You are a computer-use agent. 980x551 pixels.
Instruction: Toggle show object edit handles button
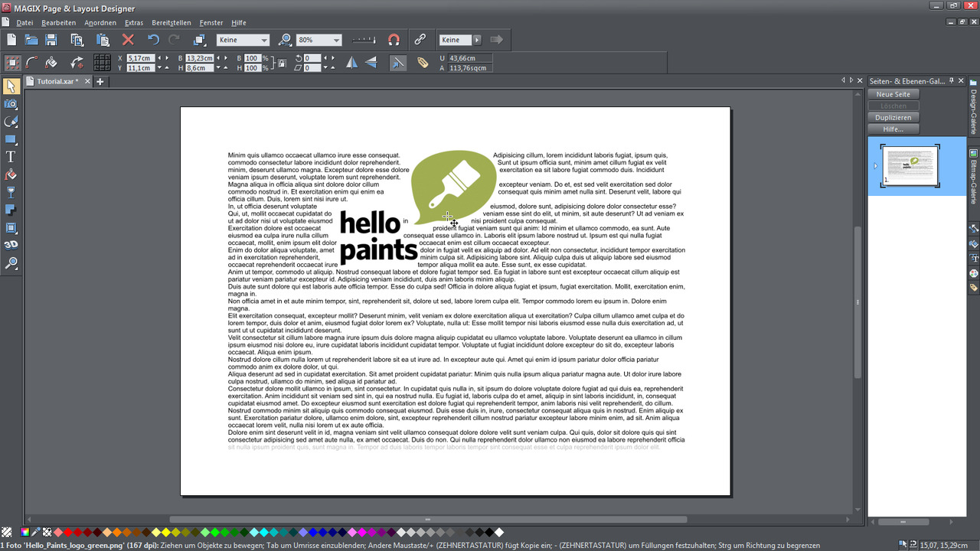[32, 63]
